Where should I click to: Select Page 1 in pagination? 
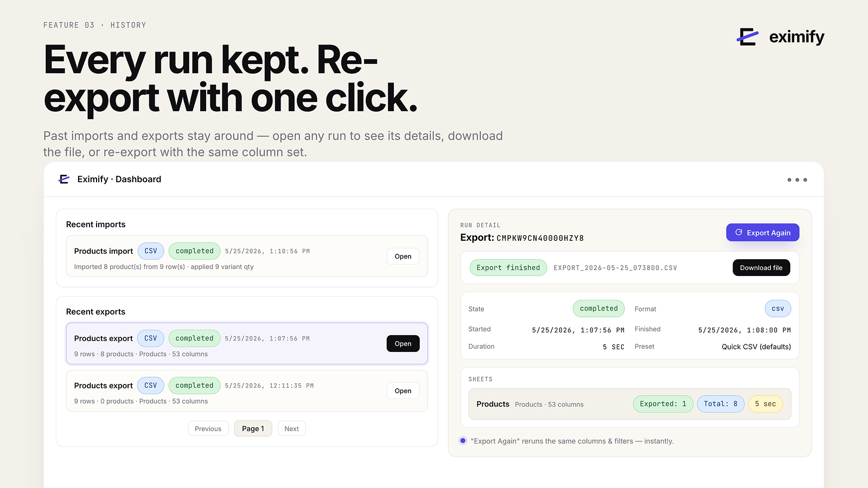coord(253,429)
